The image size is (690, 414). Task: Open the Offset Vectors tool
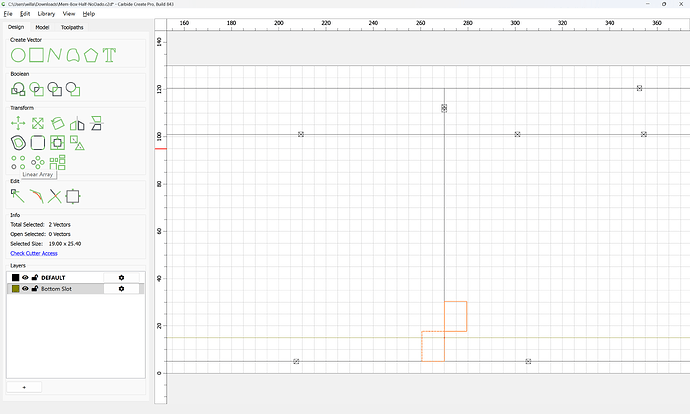pos(18,143)
